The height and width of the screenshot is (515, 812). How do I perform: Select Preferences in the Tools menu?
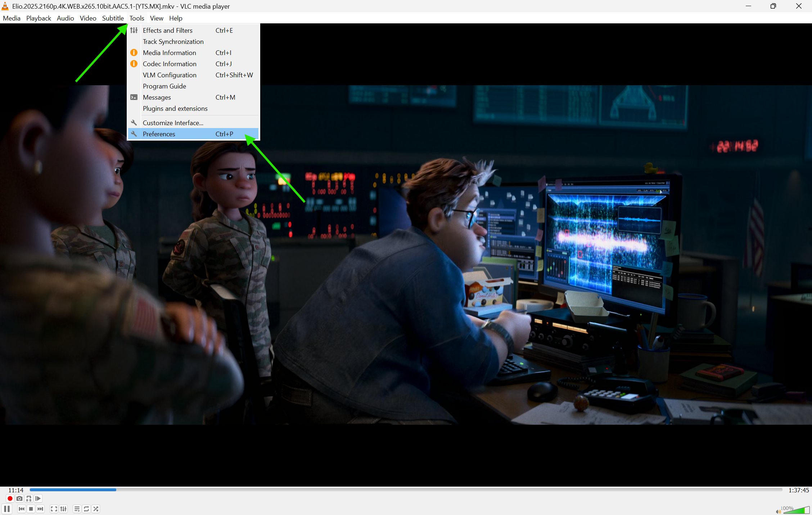159,134
